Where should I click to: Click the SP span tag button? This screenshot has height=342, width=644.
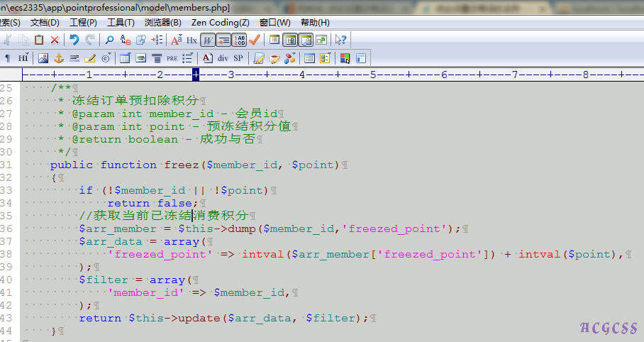[x=238, y=58]
